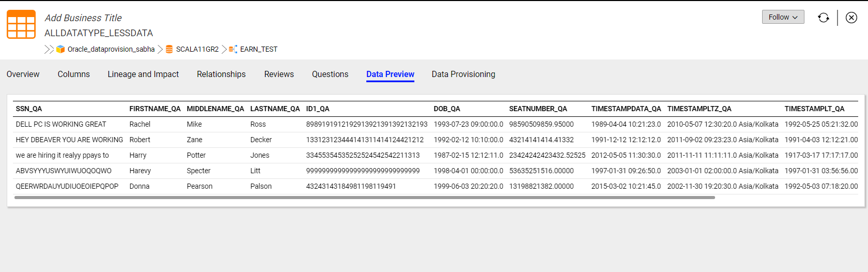The height and width of the screenshot is (272, 868).
Task: Click last name 'Palson'
Action: point(261,186)
